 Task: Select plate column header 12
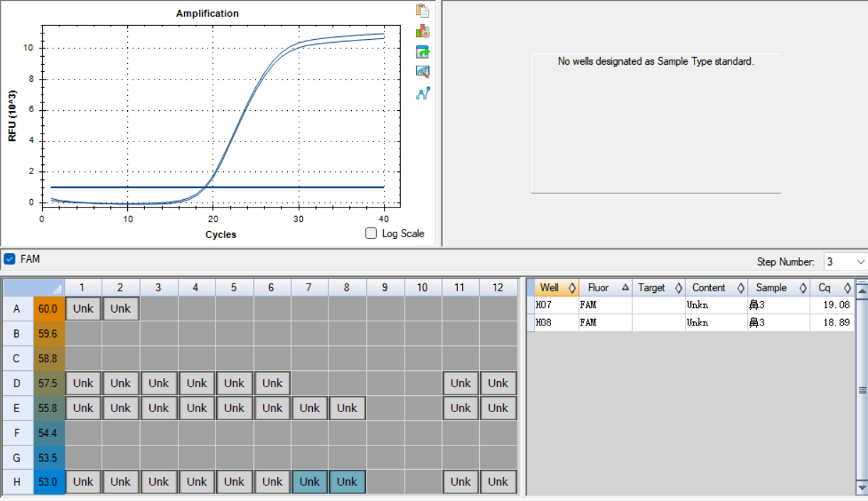point(498,288)
